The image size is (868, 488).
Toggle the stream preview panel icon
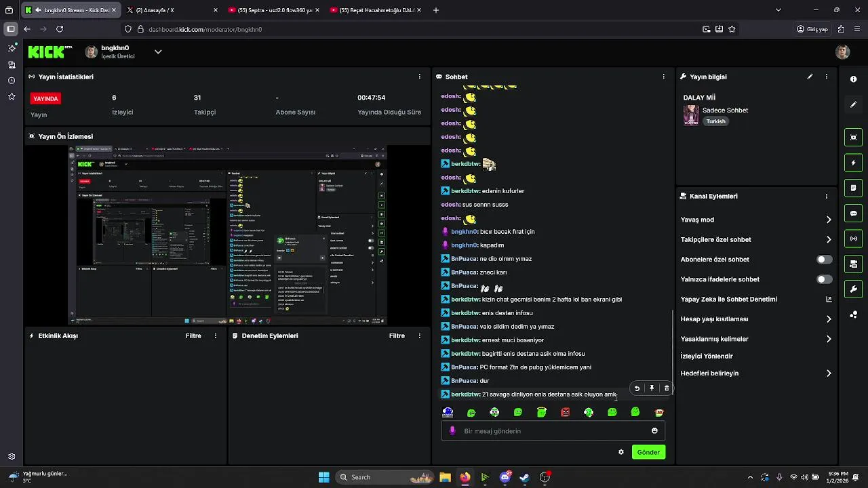click(x=853, y=138)
